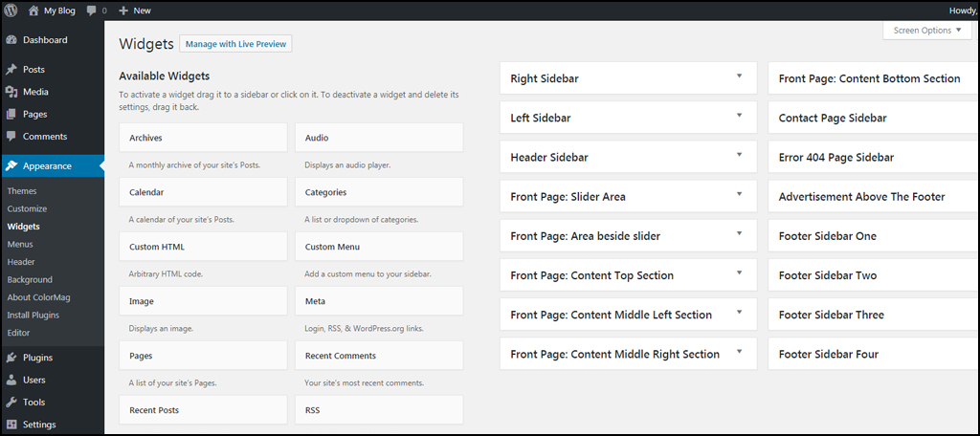Open Posts menu label
Screen dimensions: 980x436
click(x=33, y=70)
